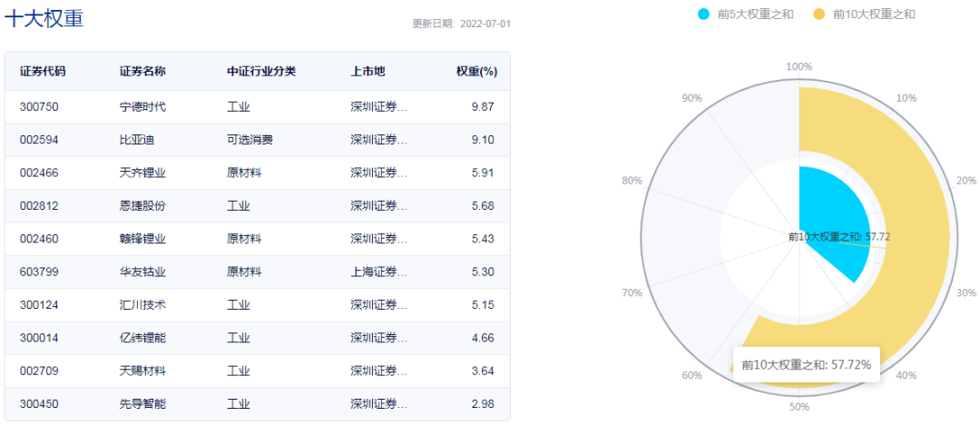This screenshot has width=980, height=426.
Task: Click weight value 5.91
Action: coord(483,173)
